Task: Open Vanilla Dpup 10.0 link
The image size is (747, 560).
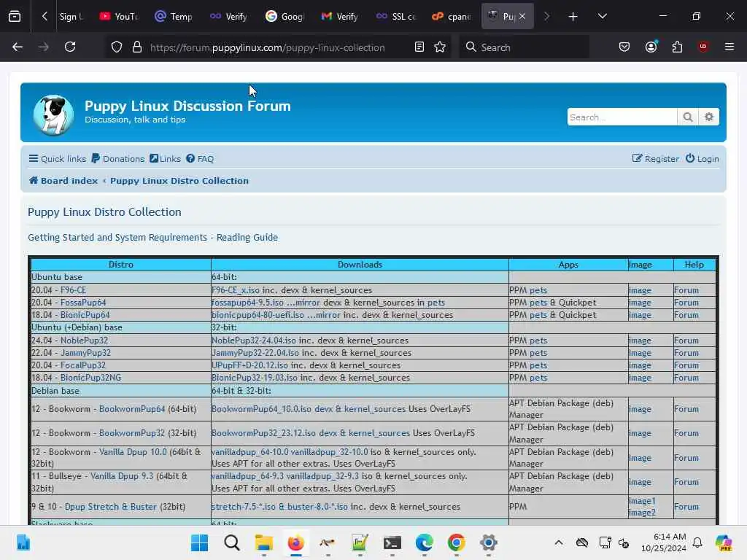Action: (x=133, y=452)
